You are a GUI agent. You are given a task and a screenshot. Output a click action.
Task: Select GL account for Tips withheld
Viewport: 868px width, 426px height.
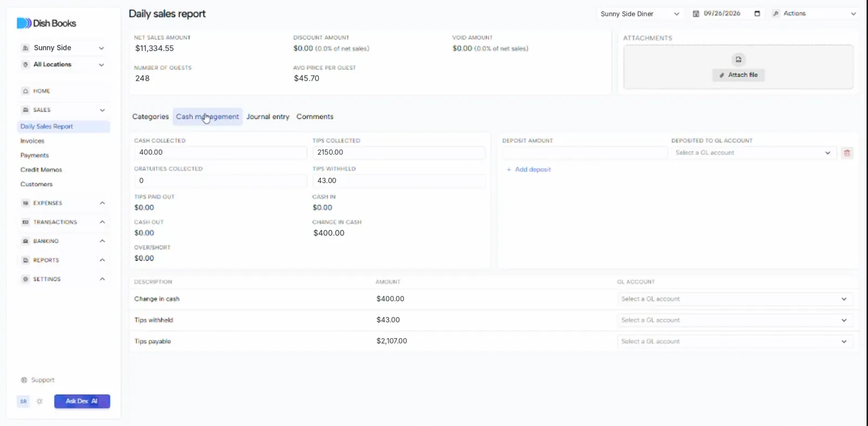click(735, 320)
